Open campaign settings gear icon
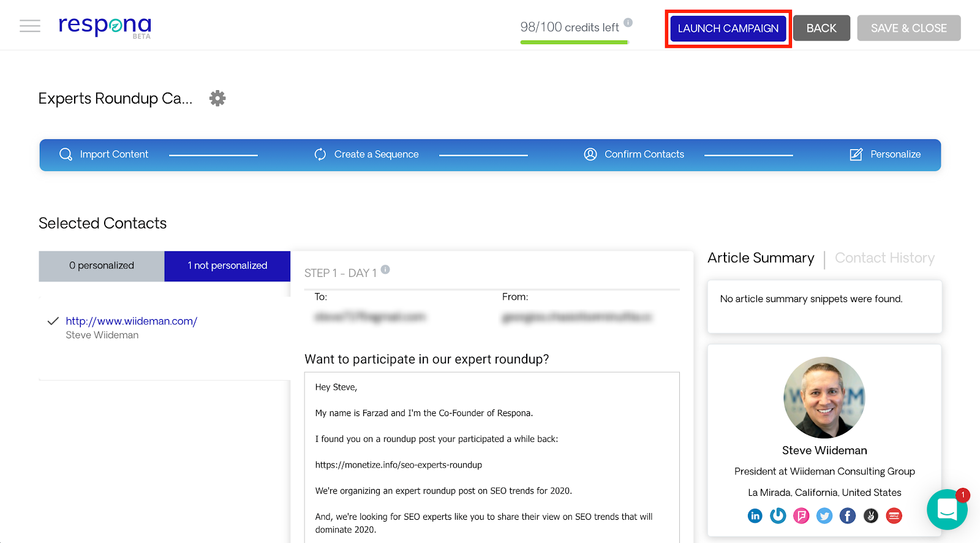This screenshot has width=980, height=543. tap(217, 98)
